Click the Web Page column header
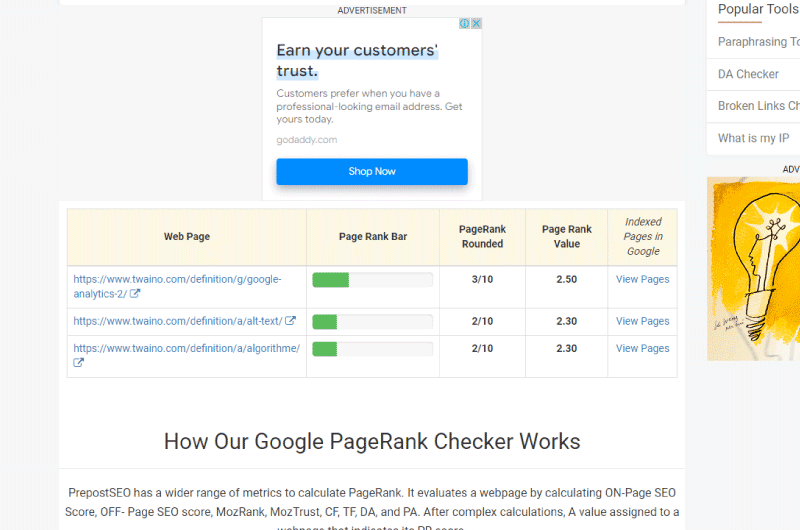 click(x=187, y=237)
